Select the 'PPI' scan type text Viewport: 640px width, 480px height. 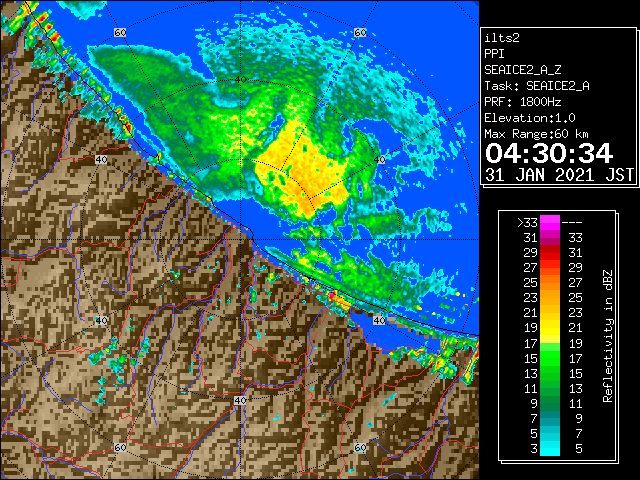click(x=494, y=54)
